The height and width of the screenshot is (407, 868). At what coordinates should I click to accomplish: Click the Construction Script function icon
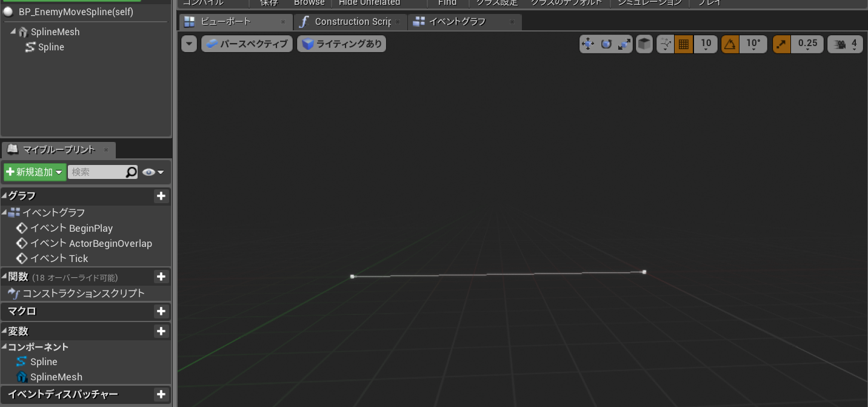(304, 22)
